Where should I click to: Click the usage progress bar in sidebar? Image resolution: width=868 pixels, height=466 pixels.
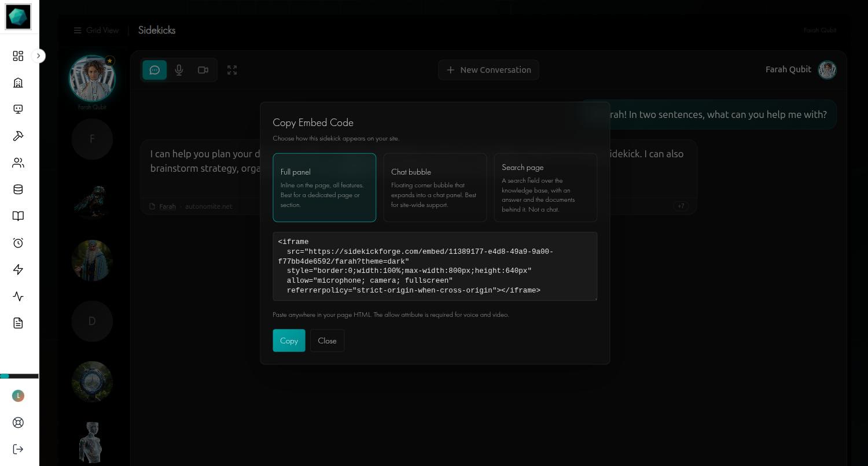pyautogui.click(x=19, y=376)
